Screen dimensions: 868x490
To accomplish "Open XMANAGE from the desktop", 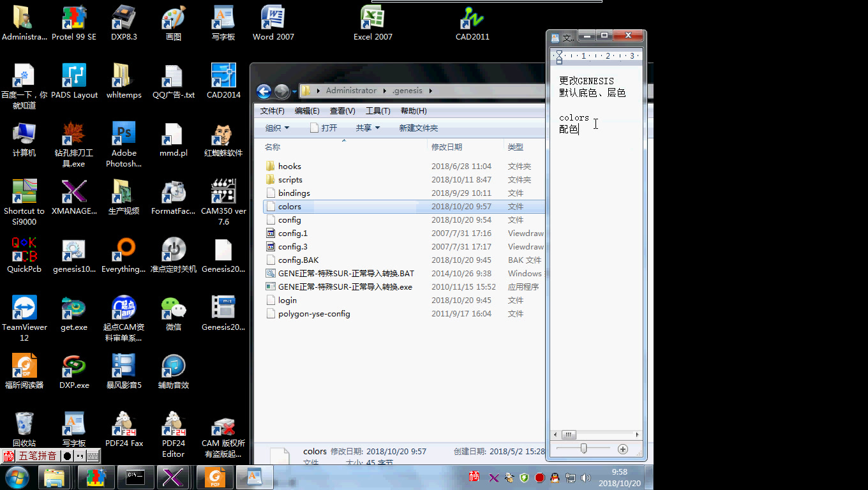I will (x=74, y=191).
